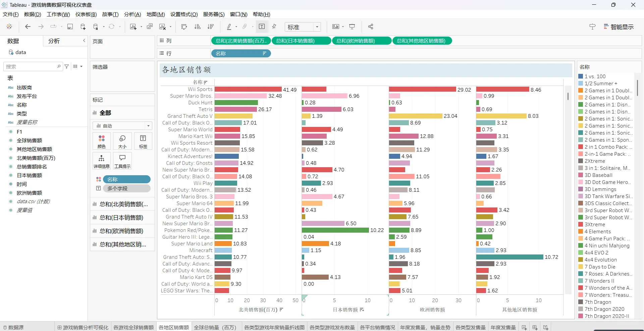
Task: Click the 大小 size marks button
Action: point(122,141)
